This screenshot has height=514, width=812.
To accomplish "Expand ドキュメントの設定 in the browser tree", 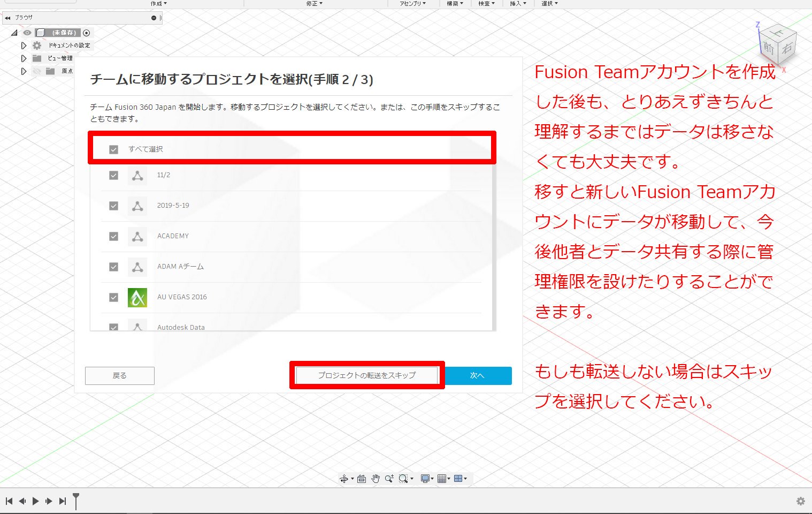I will (24, 45).
